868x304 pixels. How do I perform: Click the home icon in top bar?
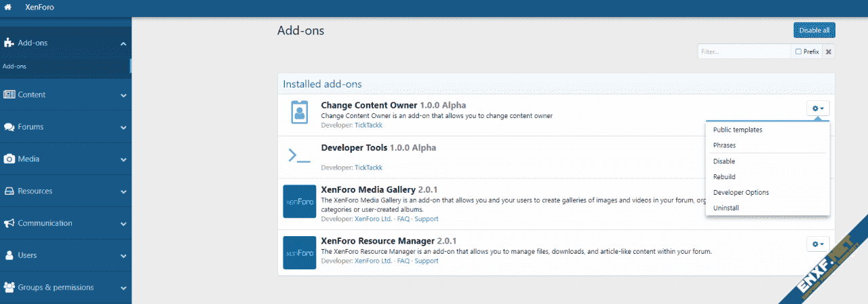8,7
